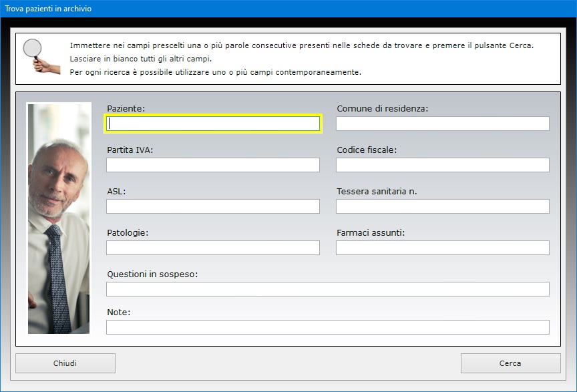The image size is (577, 392).
Task: Click the Farmaci assunti label
Action: click(x=371, y=232)
